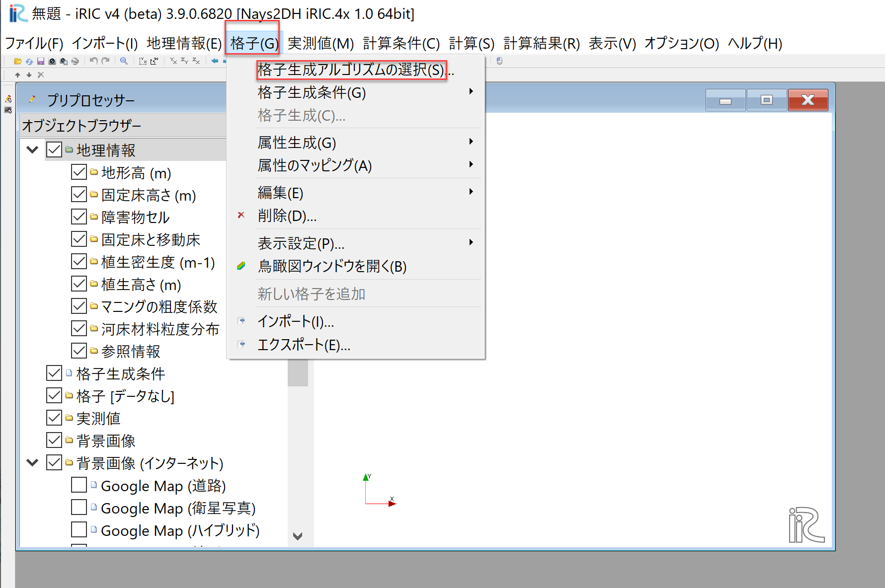Click the export arrow icon beside エクスポート(E)
Screen dimensions: 885x588
(241, 344)
